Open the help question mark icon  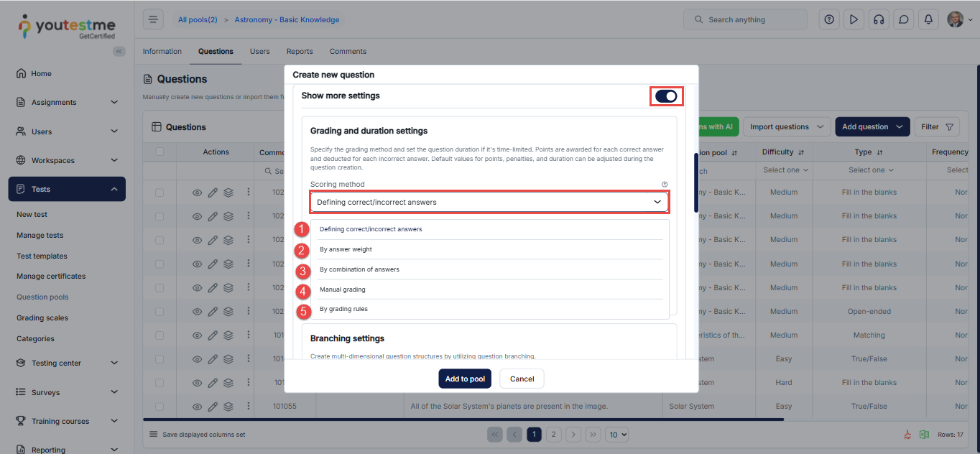829,19
